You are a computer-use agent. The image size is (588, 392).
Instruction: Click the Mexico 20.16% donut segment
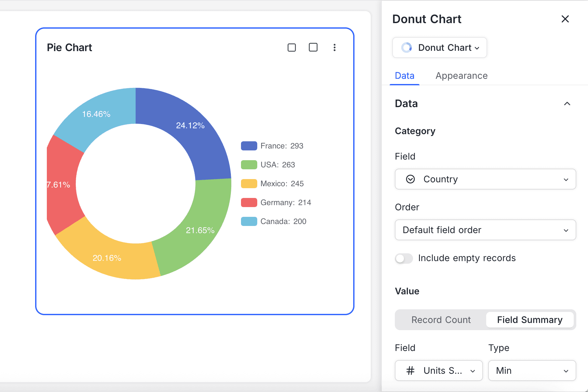point(107,258)
